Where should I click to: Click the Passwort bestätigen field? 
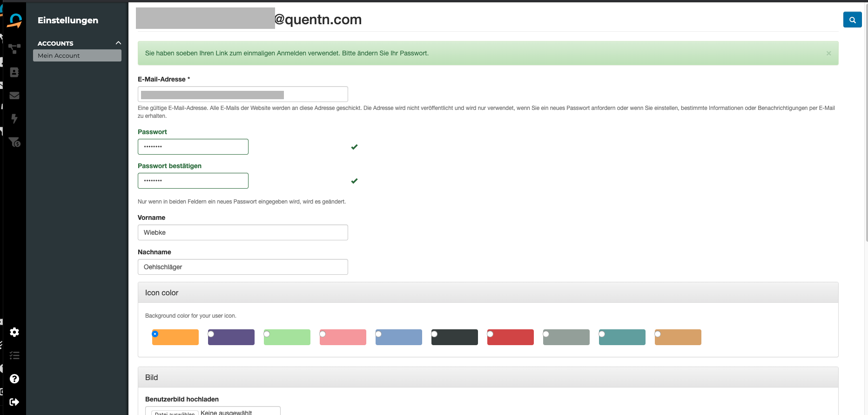click(193, 181)
